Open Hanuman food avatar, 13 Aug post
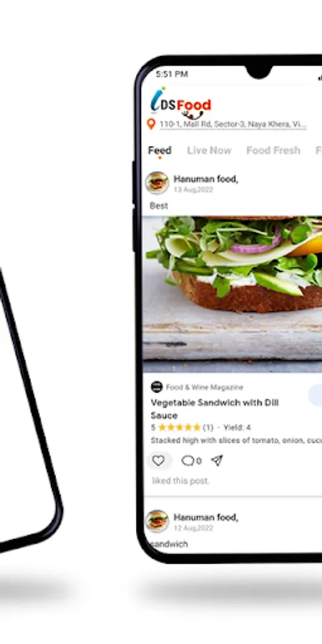The height and width of the screenshot is (644, 322). (x=157, y=182)
